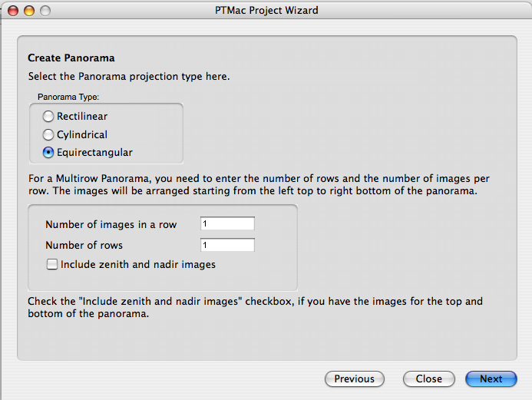This screenshot has width=532, height=400.
Task: Select the Rectilinear panorama type
Action: 48,117
